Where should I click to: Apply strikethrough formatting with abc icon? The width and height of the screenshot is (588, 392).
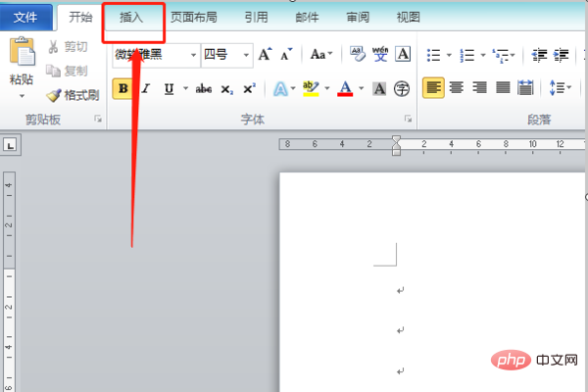point(204,88)
